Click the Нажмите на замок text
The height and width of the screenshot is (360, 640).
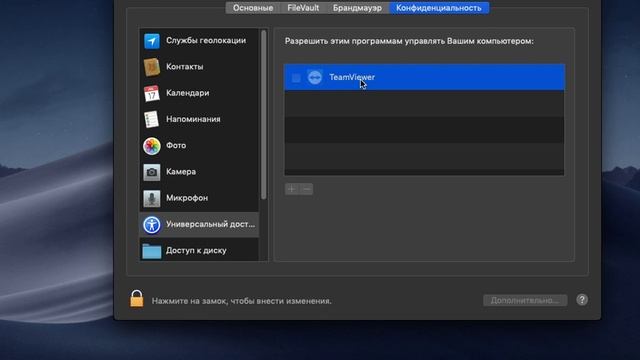tap(241, 301)
